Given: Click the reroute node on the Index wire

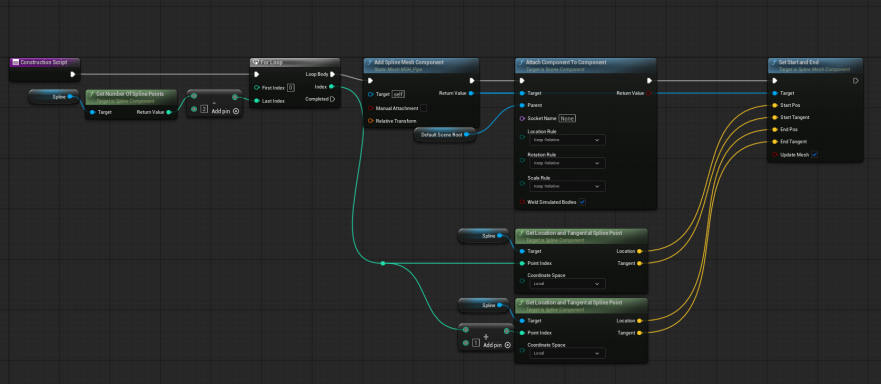Looking at the screenshot, I should point(383,263).
